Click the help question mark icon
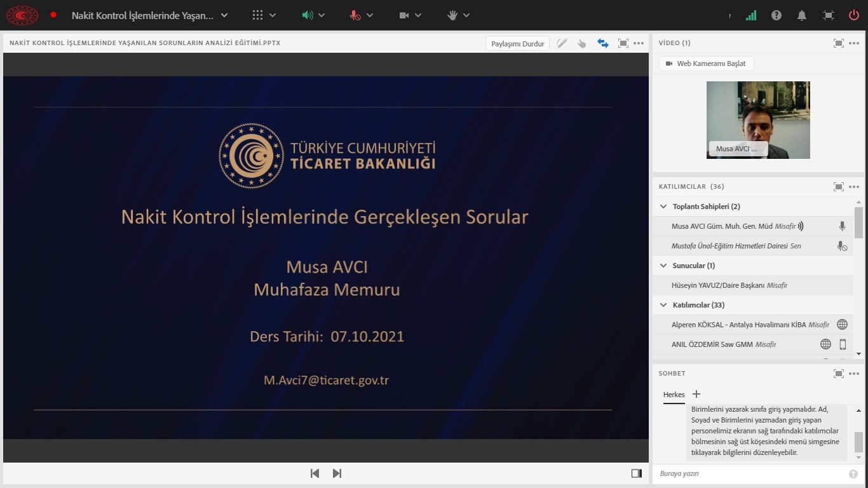868x488 pixels. tap(776, 15)
